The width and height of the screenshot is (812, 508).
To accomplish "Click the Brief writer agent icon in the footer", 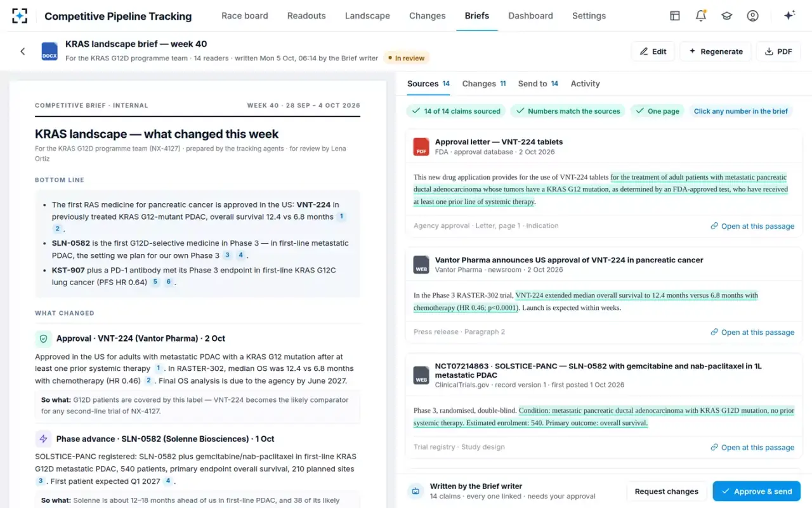I will coord(416,491).
